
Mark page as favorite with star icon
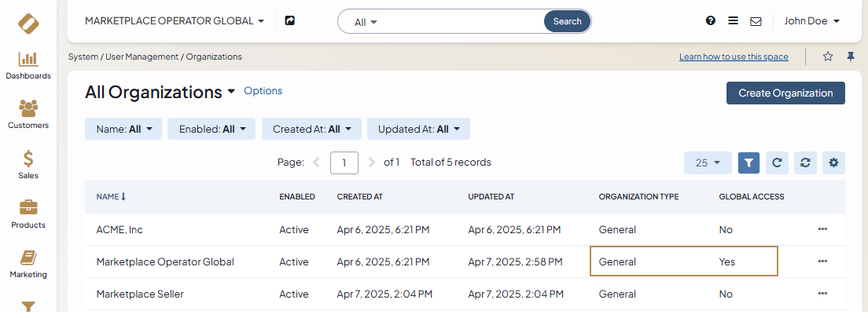(828, 57)
